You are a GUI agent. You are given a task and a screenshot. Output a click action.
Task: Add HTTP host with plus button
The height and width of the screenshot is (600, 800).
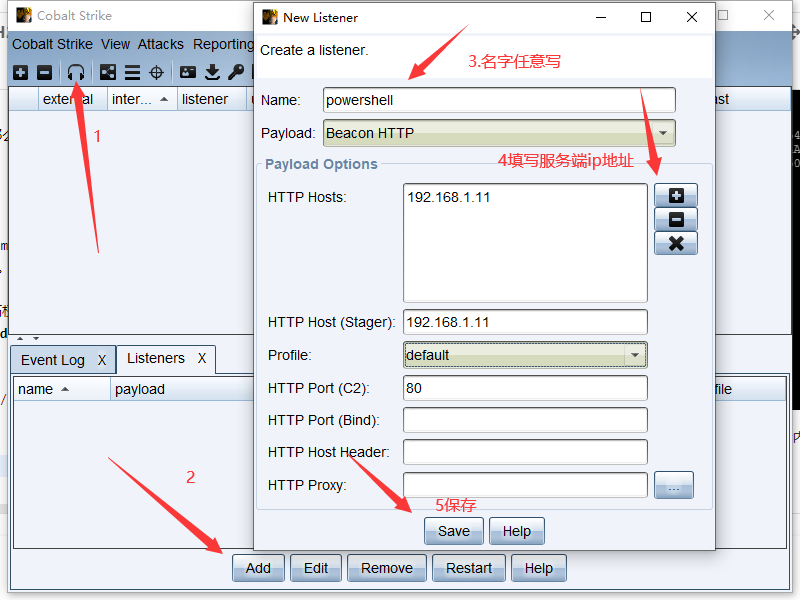click(676, 195)
